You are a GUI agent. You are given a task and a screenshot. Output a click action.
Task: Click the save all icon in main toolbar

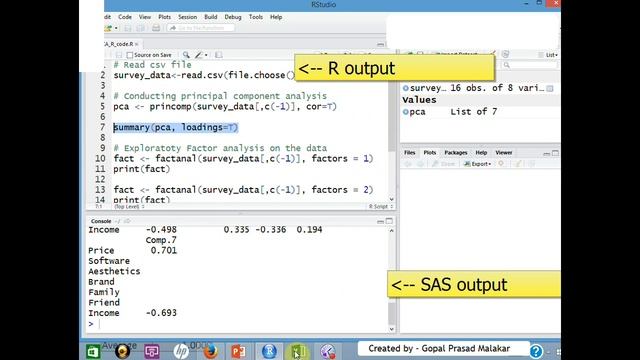[140, 28]
